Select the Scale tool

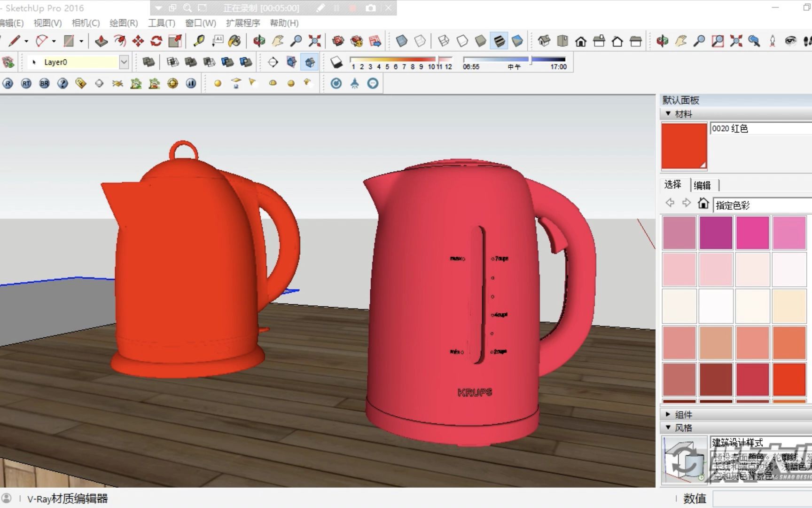(175, 41)
